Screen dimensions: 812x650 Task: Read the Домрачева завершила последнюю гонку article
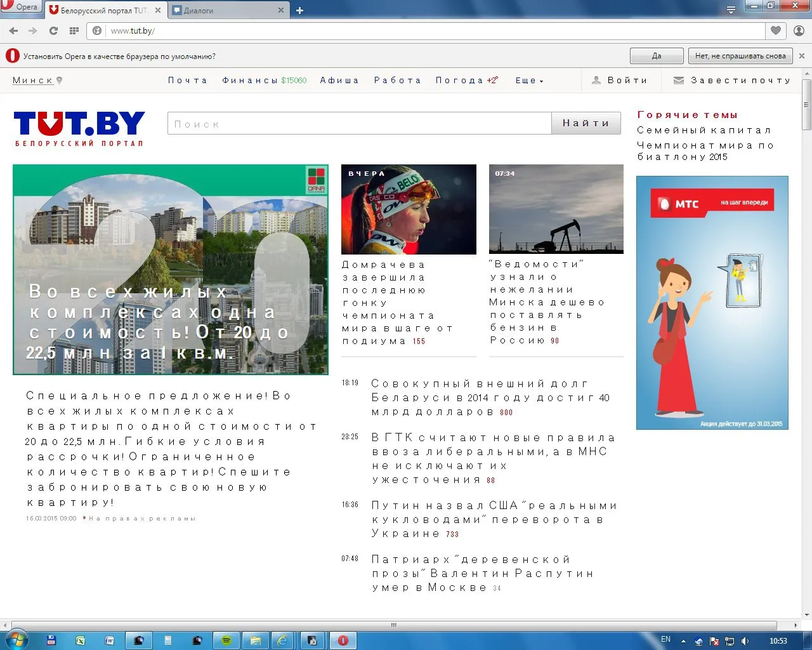398,303
